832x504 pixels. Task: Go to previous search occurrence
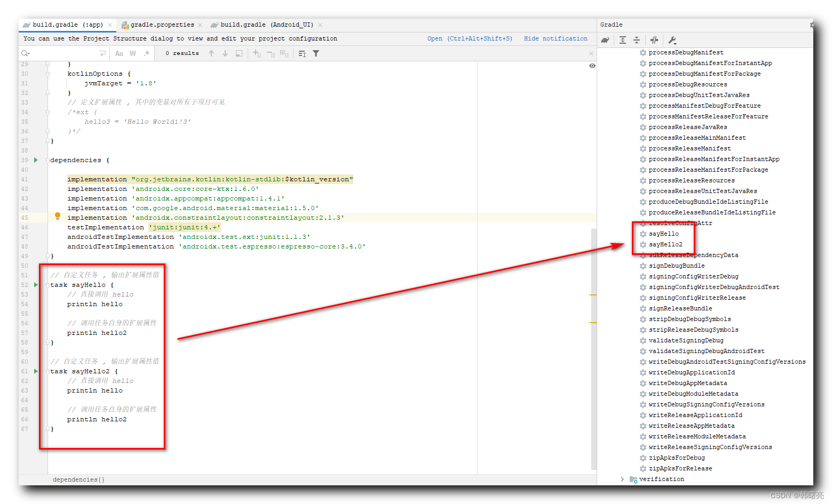tap(211, 53)
